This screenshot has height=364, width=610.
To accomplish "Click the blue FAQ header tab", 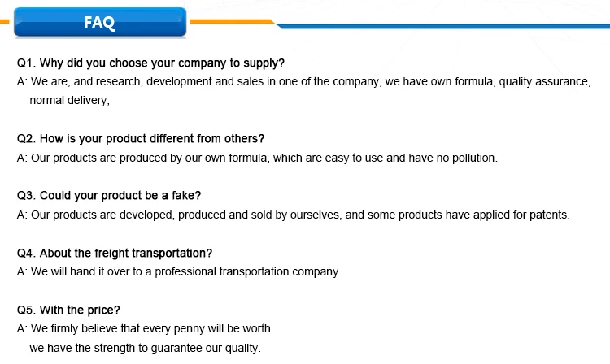I will (x=99, y=24).
